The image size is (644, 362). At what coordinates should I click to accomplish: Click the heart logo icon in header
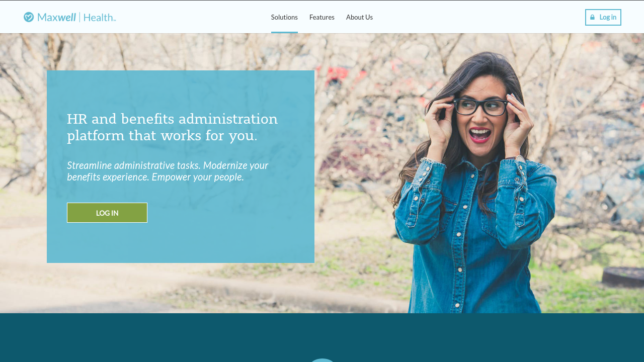tap(29, 17)
